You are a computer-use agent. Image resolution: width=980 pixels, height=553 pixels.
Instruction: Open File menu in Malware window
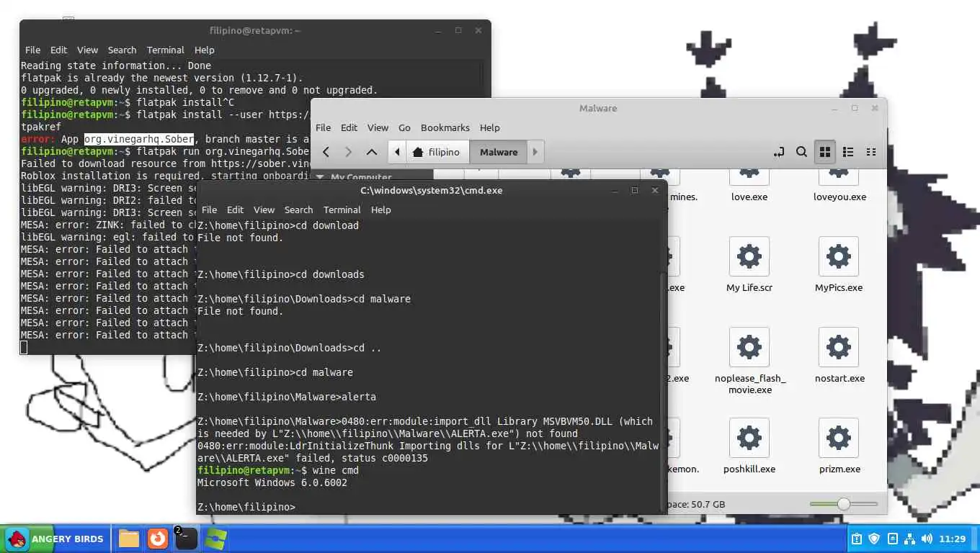324,127
